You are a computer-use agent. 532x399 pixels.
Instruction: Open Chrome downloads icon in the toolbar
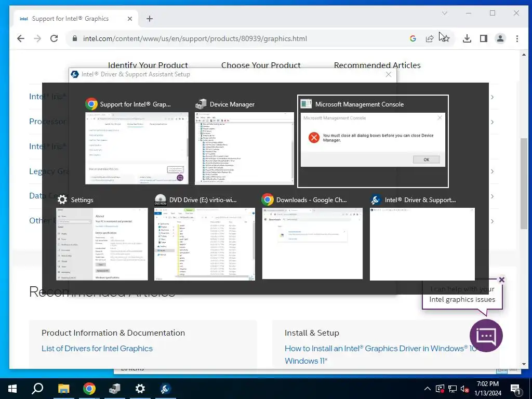point(467,38)
